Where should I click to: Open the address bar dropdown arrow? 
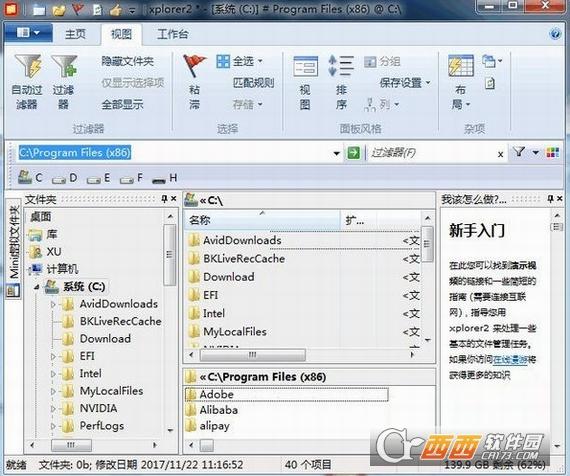click(x=337, y=153)
